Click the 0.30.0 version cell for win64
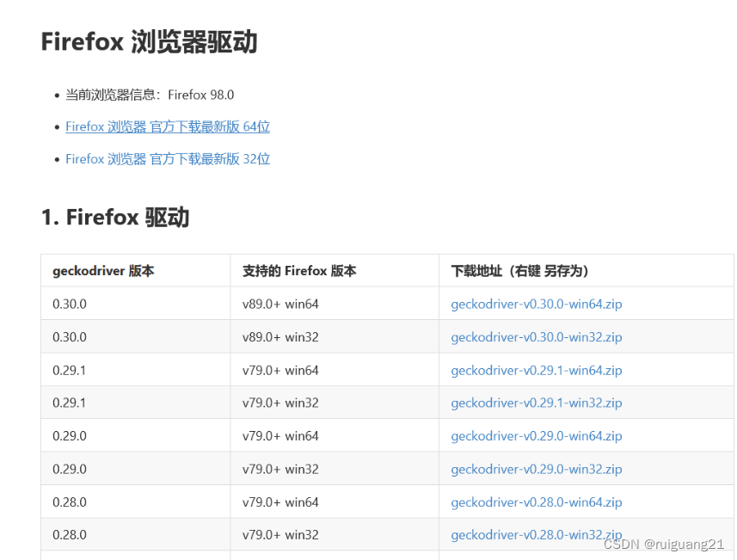The image size is (737, 560). 70,304
